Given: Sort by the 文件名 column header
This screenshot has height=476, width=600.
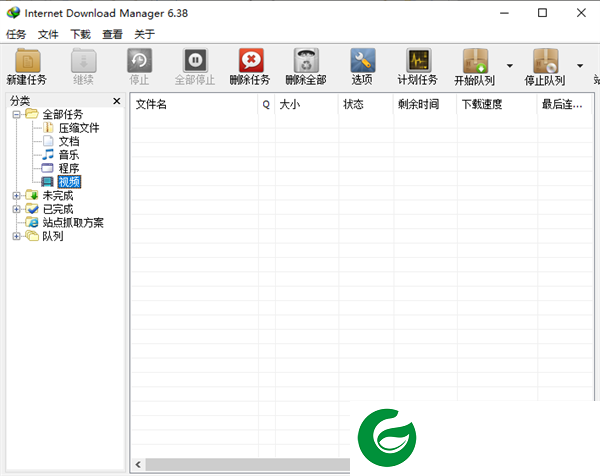Looking at the screenshot, I should coord(194,104).
